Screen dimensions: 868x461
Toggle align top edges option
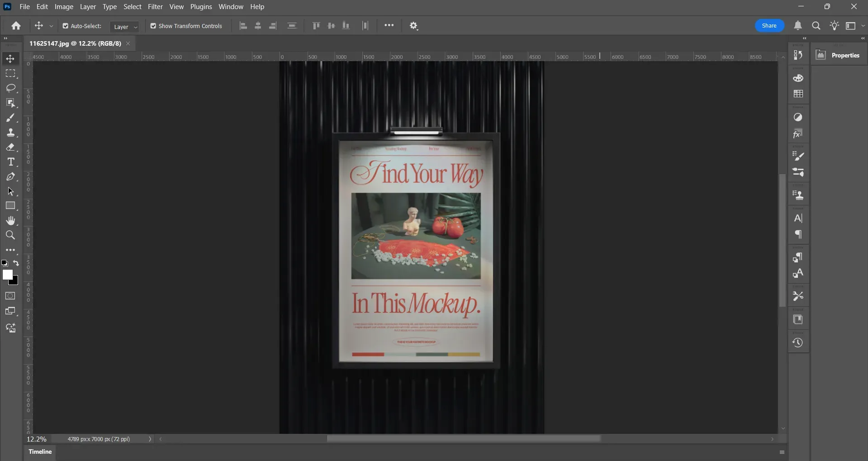point(316,26)
